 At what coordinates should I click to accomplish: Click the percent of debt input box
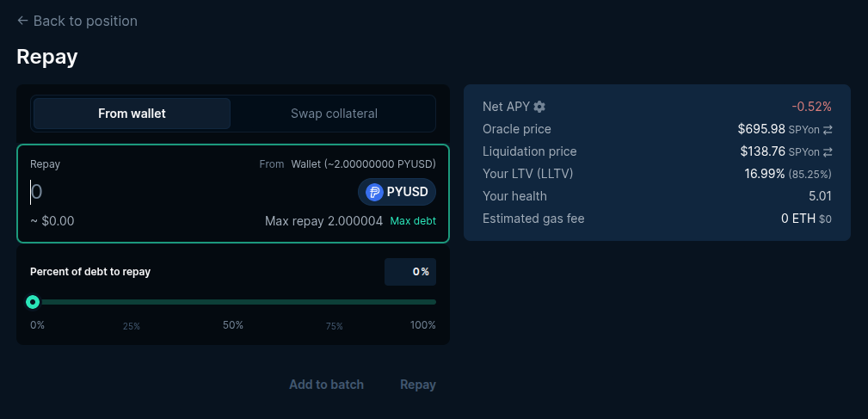point(410,272)
